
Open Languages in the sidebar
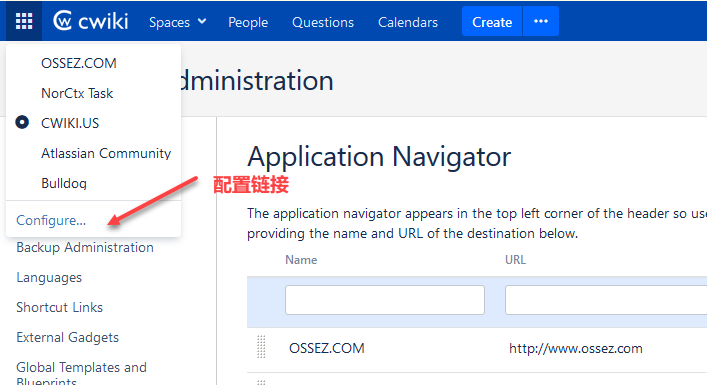(49, 278)
